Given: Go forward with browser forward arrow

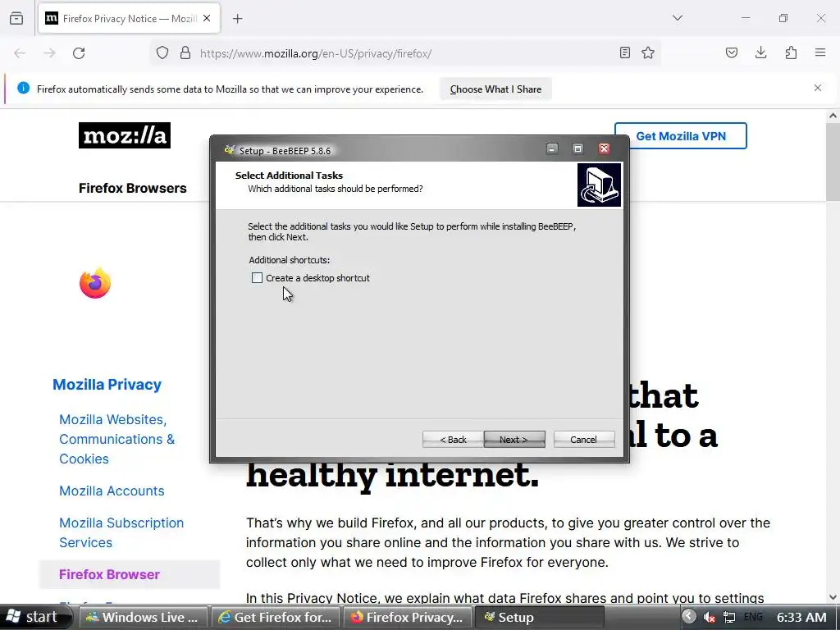Looking at the screenshot, I should coord(49,53).
